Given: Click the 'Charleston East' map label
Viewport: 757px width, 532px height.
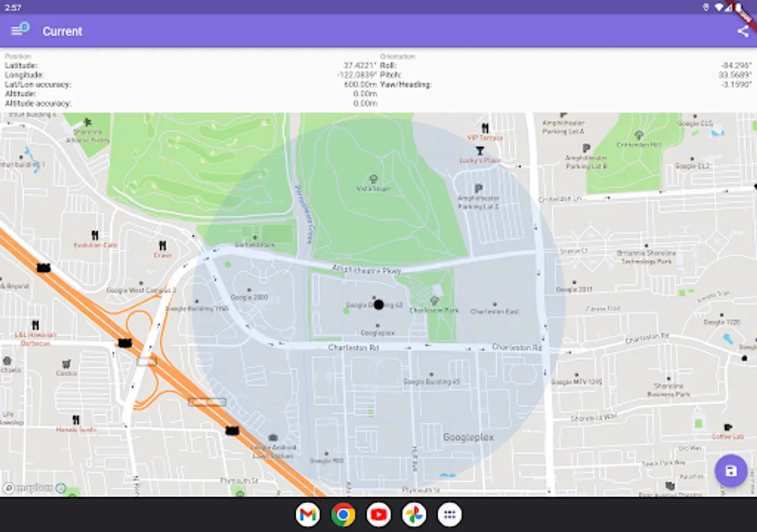Looking at the screenshot, I should (495, 312).
